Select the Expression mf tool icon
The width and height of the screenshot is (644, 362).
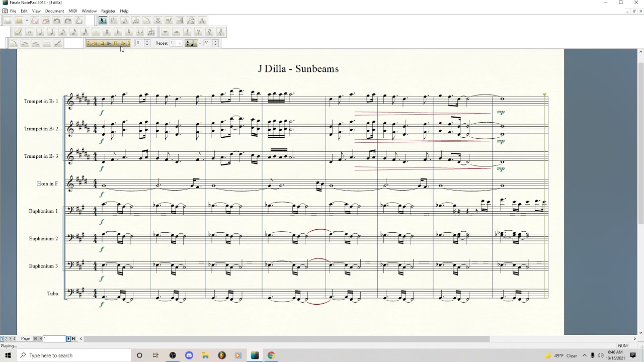(x=169, y=21)
